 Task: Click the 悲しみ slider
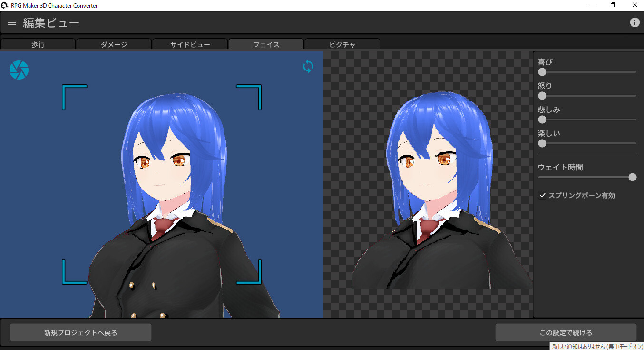(542, 119)
